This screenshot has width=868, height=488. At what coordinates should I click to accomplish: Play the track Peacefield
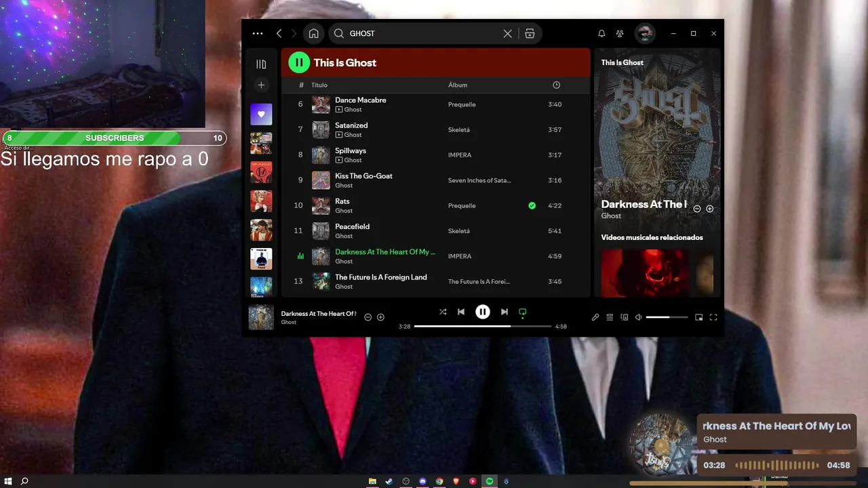pyautogui.click(x=352, y=226)
